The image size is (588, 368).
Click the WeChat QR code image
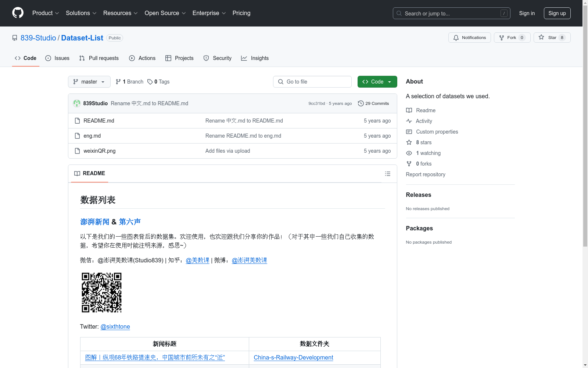(101, 293)
